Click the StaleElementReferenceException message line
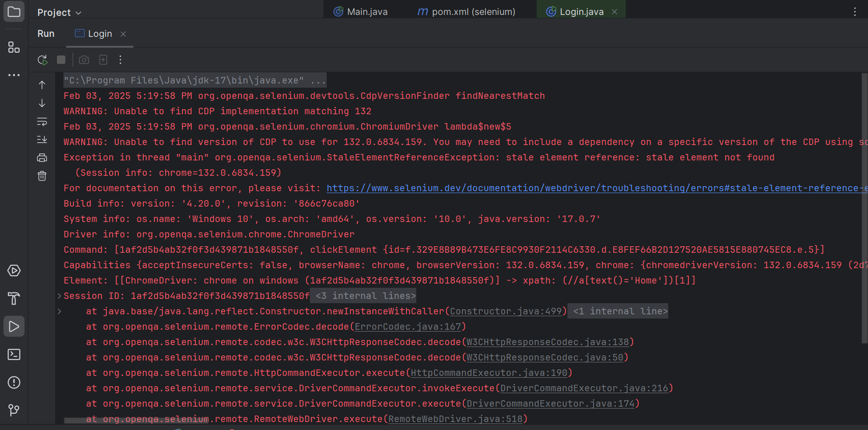This screenshot has width=868, height=430. (419, 157)
